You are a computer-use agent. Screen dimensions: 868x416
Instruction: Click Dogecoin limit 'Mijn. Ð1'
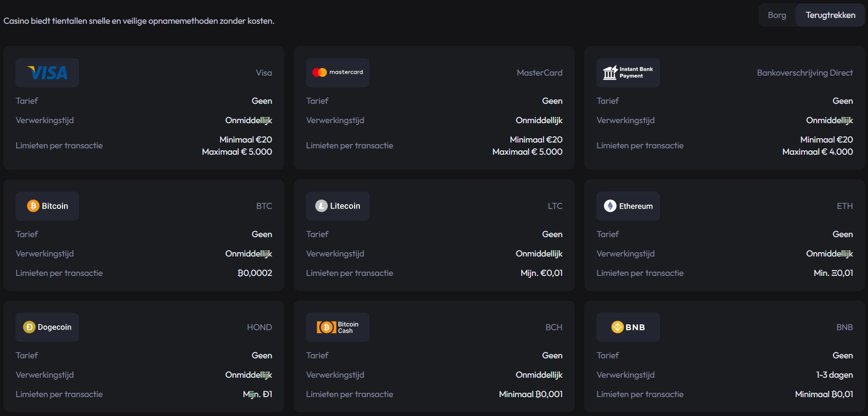click(x=257, y=394)
